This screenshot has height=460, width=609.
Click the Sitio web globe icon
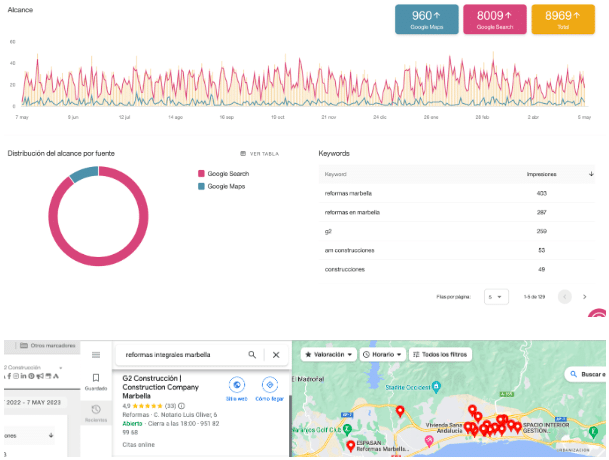pos(236,385)
